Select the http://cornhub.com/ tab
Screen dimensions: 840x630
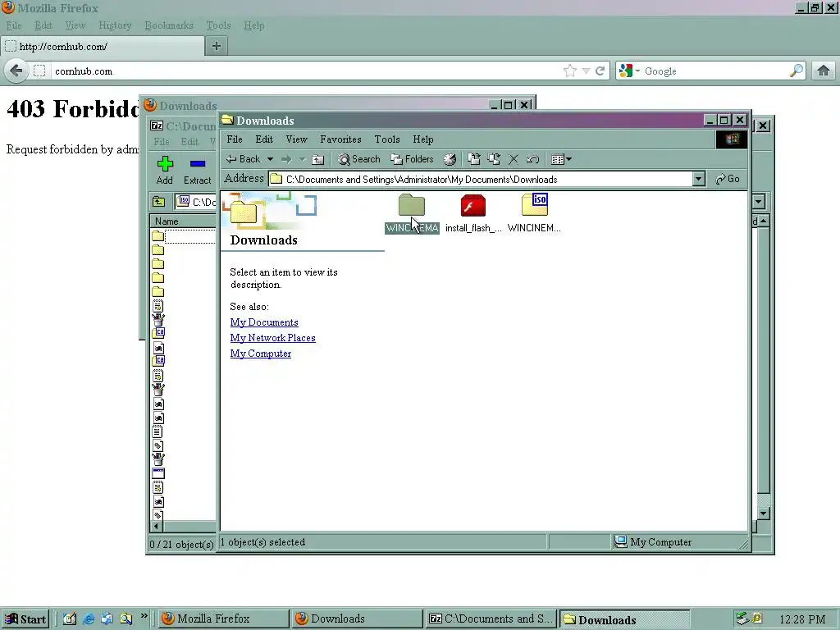(x=103, y=46)
